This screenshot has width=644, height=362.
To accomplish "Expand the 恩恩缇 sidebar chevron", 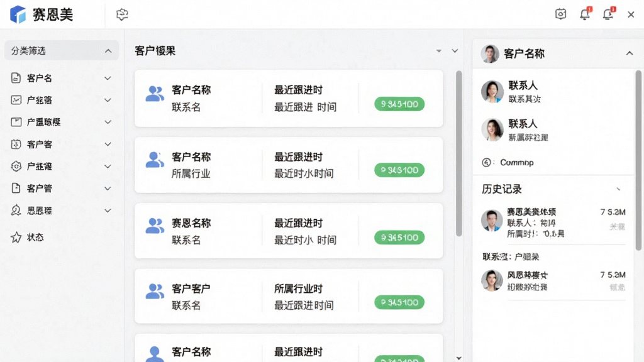I will (108, 211).
